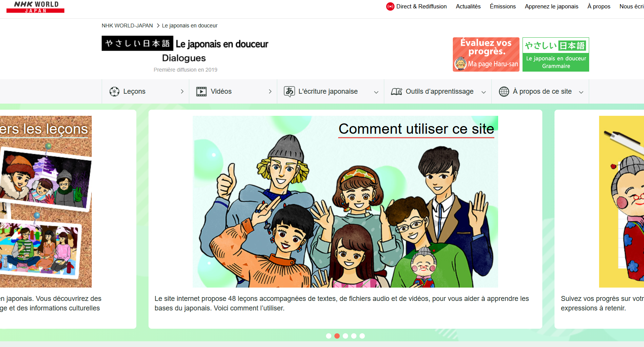Click the black やさしい日本語 title logo

point(137,43)
